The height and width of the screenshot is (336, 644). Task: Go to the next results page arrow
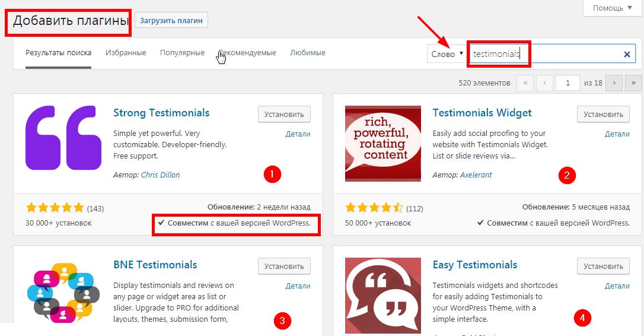(x=614, y=83)
